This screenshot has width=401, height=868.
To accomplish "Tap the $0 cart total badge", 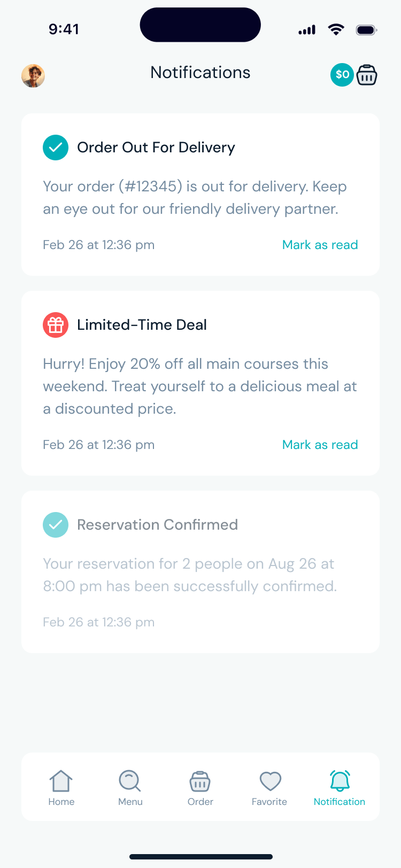I will pyautogui.click(x=342, y=75).
